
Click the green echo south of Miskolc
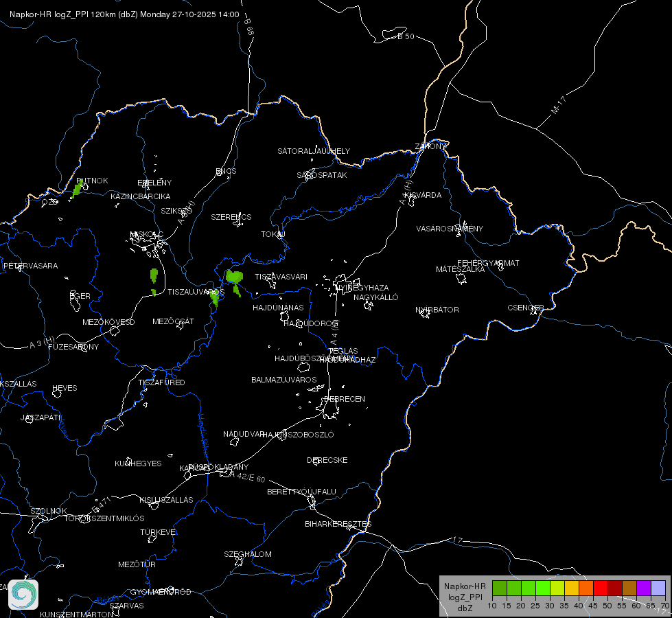pyautogui.click(x=154, y=275)
